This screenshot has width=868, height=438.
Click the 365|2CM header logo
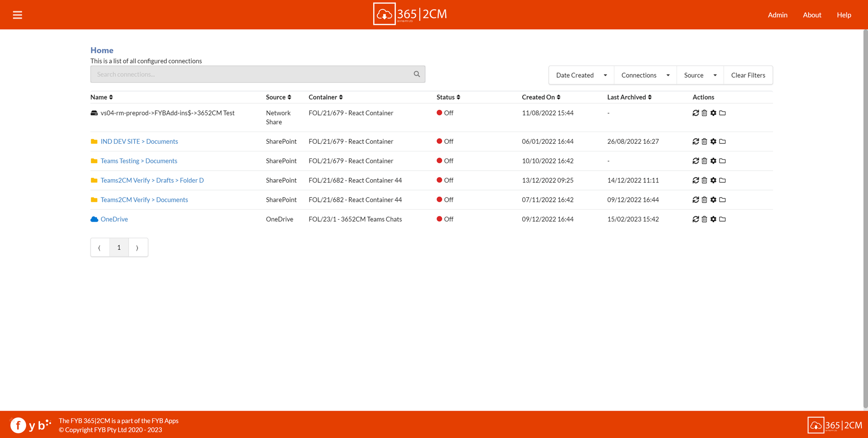click(410, 14)
